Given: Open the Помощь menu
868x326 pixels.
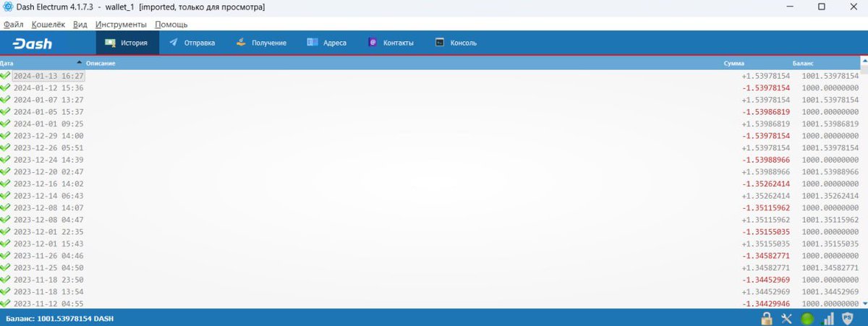Looking at the screenshot, I should pos(171,25).
